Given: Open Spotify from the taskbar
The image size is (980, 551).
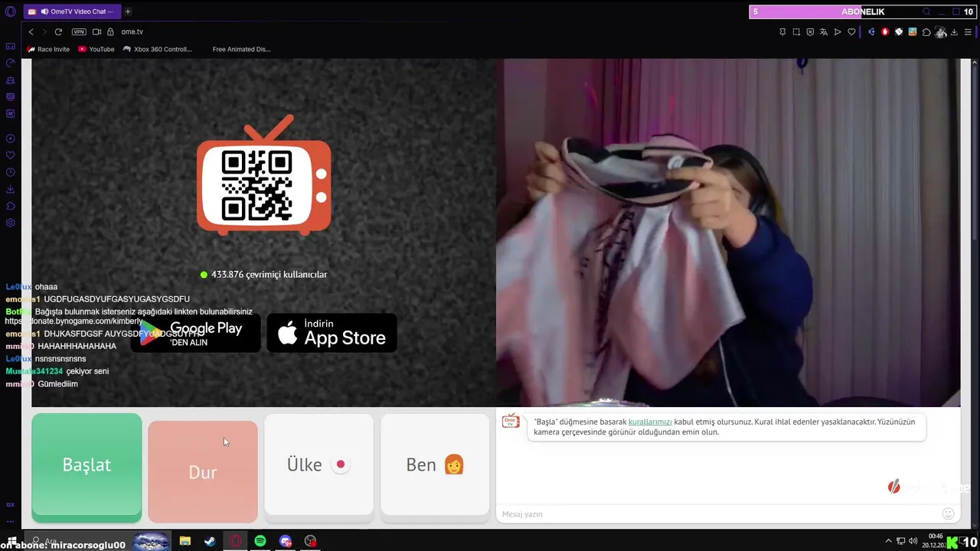Looking at the screenshot, I should 260,541.
